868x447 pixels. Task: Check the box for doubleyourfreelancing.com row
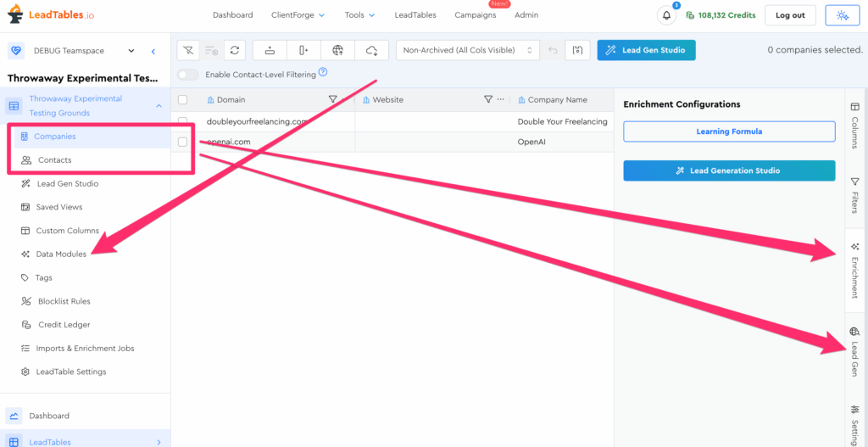click(183, 121)
